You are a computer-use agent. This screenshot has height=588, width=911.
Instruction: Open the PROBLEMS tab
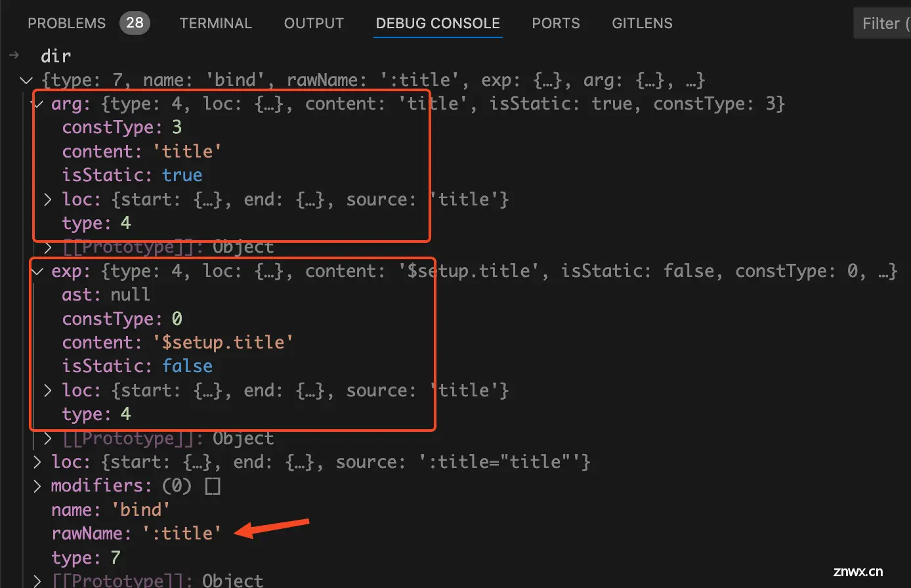(x=66, y=24)
